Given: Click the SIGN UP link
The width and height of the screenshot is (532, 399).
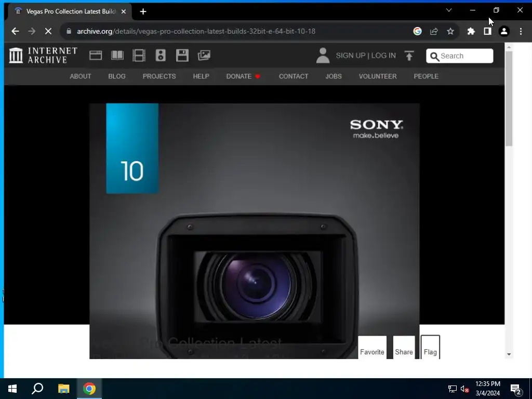Looking at the screenshot, I should (x=351, y=55).
